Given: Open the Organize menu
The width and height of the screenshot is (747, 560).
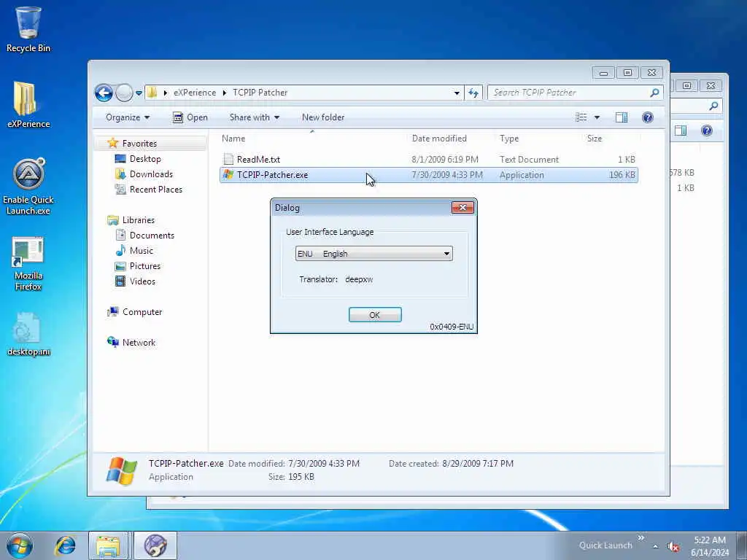Looking at the screenshot, I should tap(127, 117).
